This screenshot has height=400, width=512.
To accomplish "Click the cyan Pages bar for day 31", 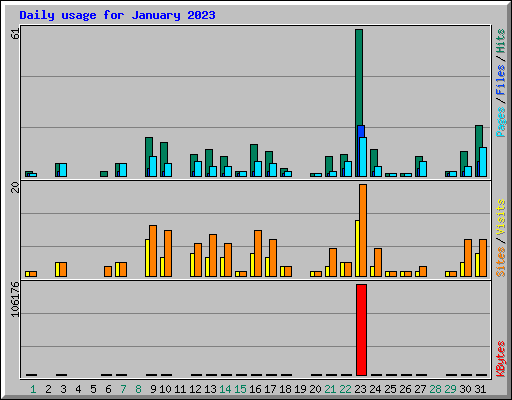I will [x=483, y=162].
